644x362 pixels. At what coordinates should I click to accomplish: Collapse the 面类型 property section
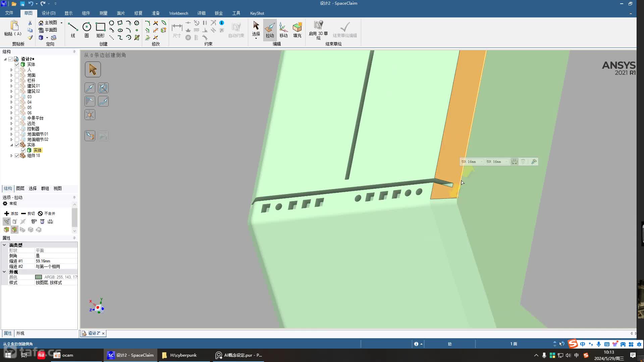4,245
